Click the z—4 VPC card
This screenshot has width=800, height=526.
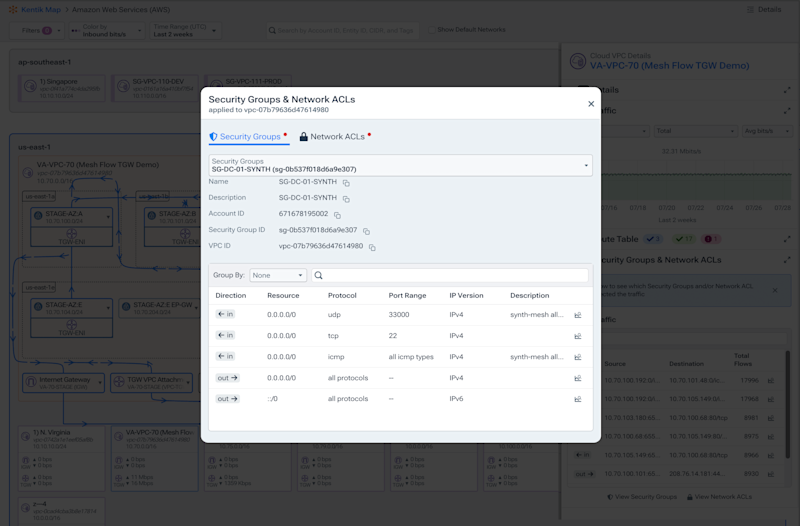(62, 511)
